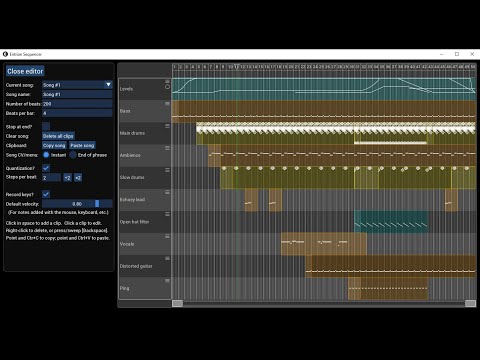Click the brown Bass track clip

click(324, 111)
